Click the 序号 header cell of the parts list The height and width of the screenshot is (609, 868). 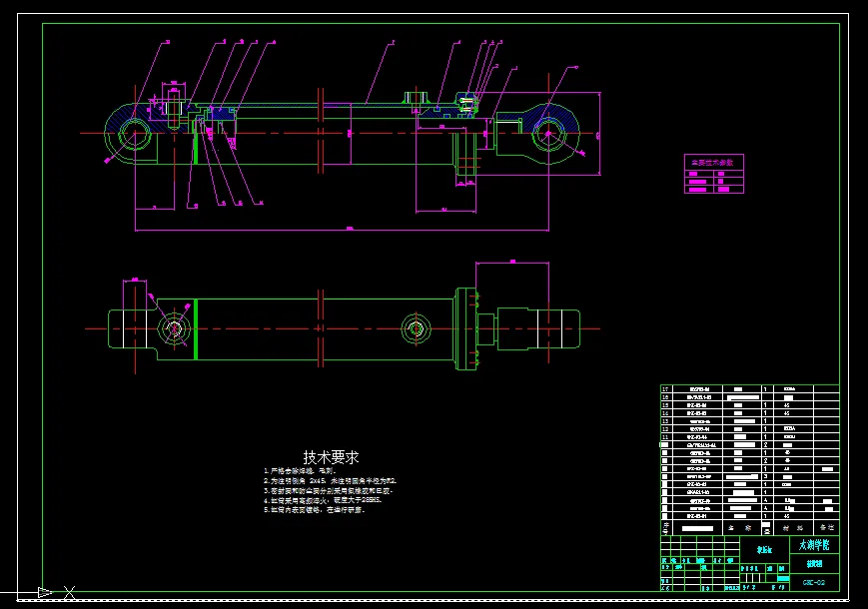666,528
